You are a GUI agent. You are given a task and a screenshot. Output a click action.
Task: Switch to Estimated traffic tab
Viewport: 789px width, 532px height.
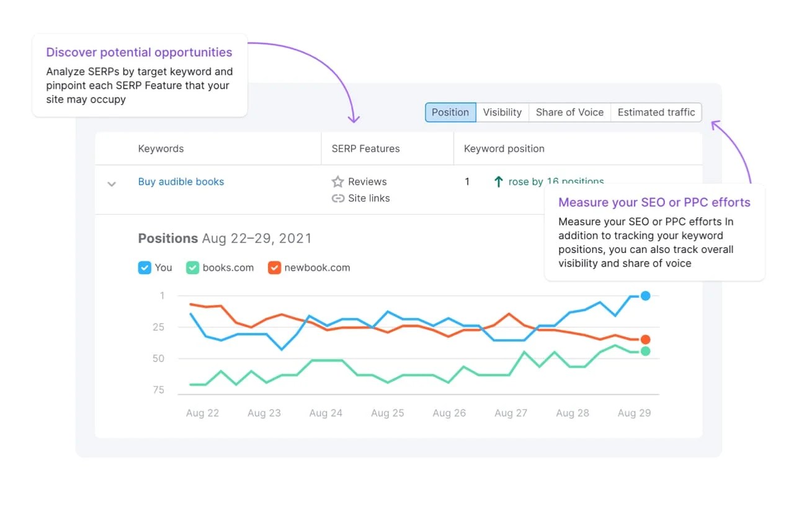[656, 112]
